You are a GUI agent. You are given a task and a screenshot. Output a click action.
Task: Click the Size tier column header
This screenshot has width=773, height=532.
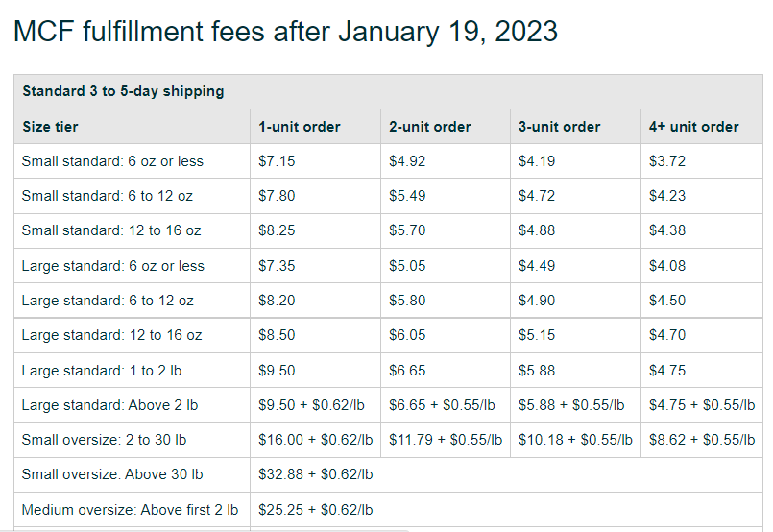coord(50,127)
